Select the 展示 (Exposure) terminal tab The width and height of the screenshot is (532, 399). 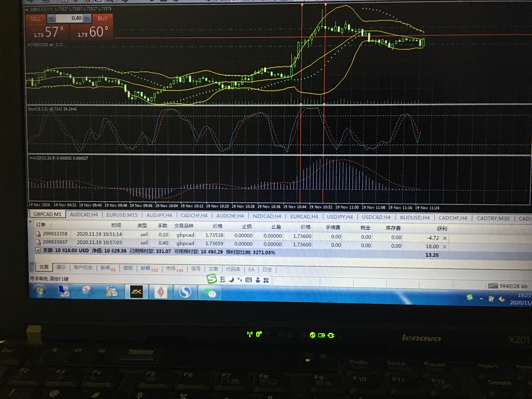(61, 267)
